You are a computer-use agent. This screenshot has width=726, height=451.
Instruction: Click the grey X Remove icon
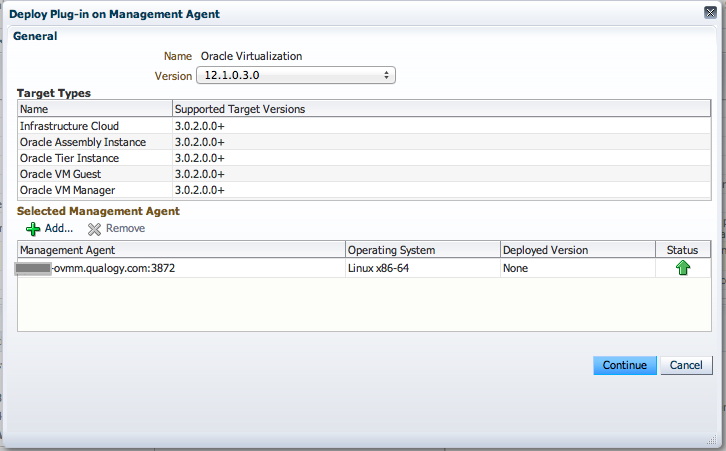pyautogui.click(x=94, y=229)
